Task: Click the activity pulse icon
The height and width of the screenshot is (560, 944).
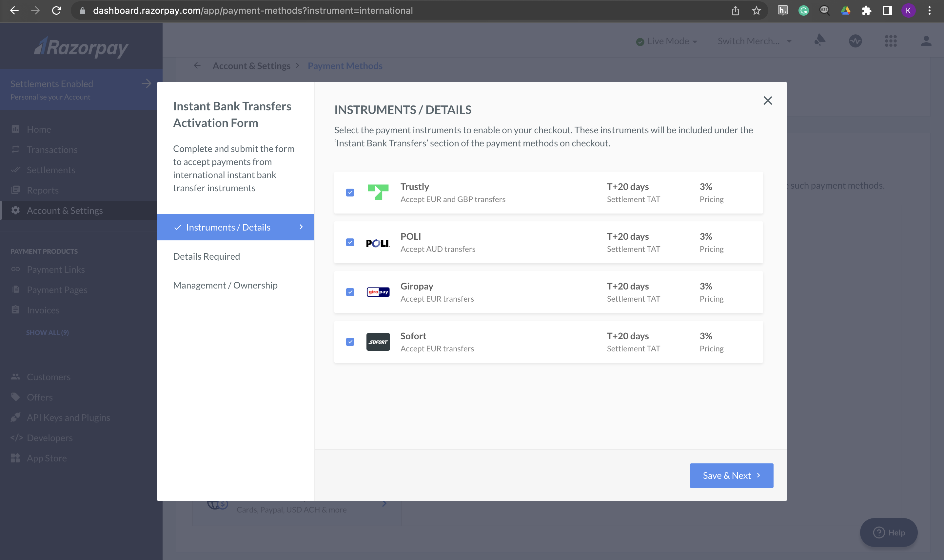Action: tap(855, 41)
